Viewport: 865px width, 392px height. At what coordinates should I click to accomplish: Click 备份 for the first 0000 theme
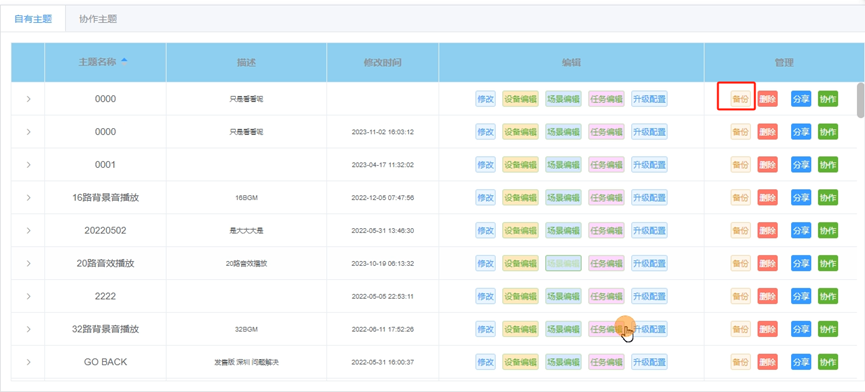pyautogui.click(x=740, y=99)
